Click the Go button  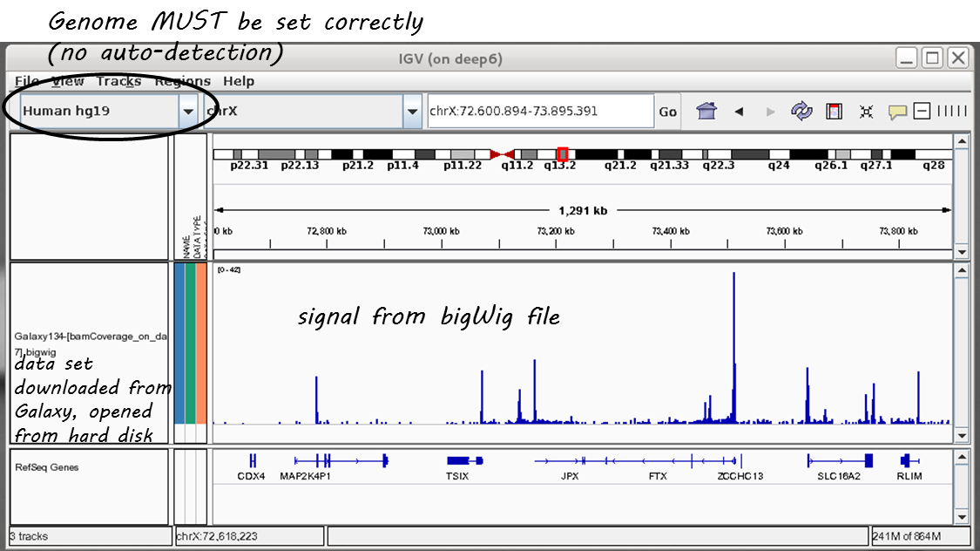point(667,112)
